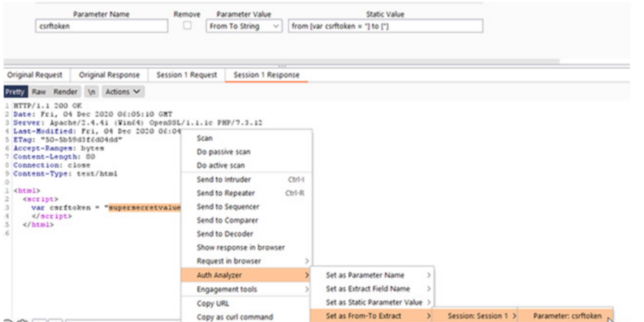
Task: Toggle the Remove checkbox
Action: click(x=187, y=26)
